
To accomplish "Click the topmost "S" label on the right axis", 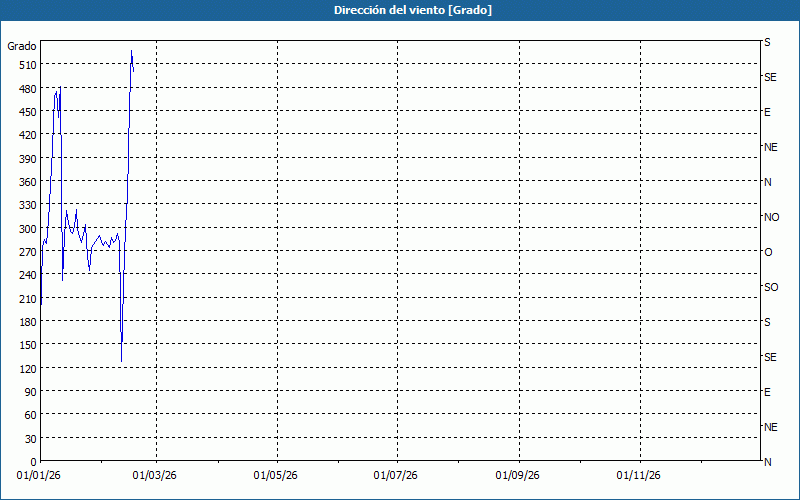I will (x=767, y=43).
